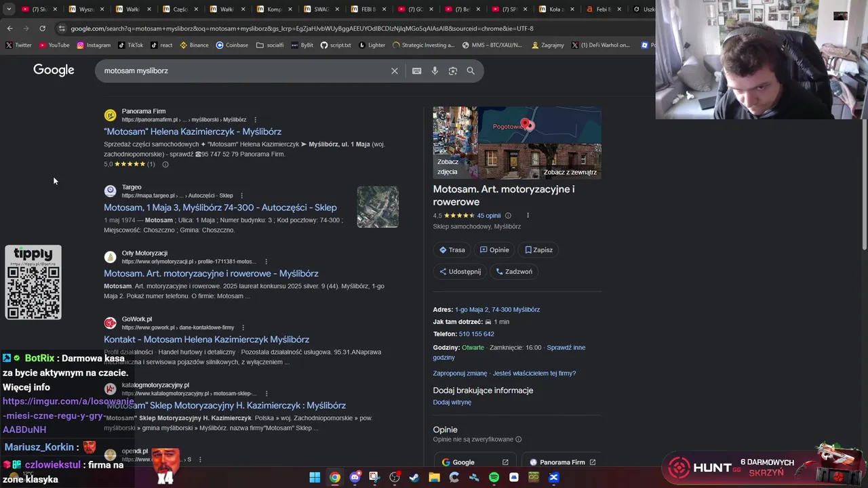Open Google reviews source button
The image size is (868, 488).
(x=475, y=462)
